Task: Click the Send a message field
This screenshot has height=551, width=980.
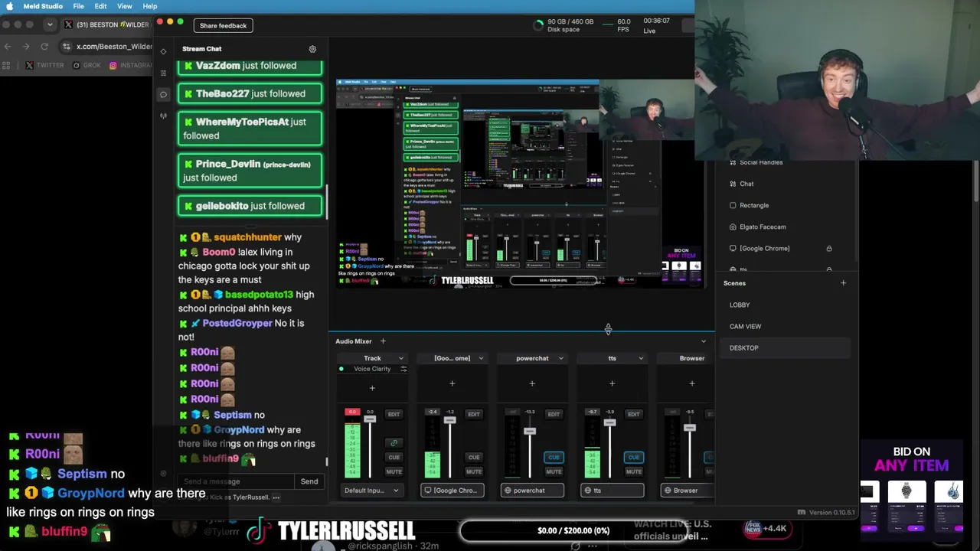Action: (236, 481)
